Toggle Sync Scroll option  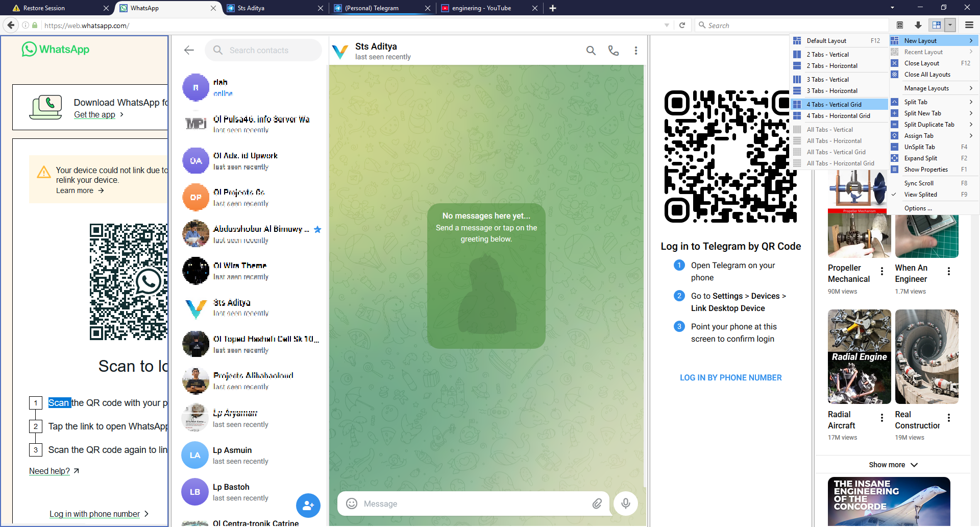(x=919, y=183)
